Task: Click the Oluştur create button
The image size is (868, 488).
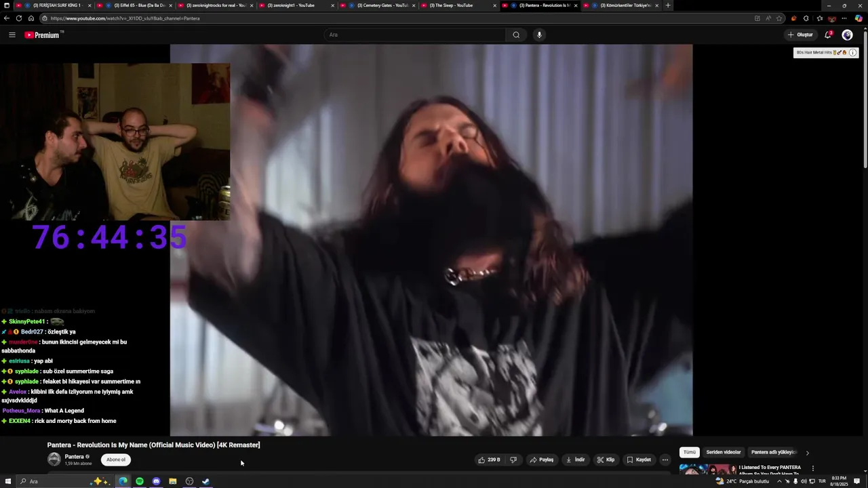Action: click(x=800, y=35)
